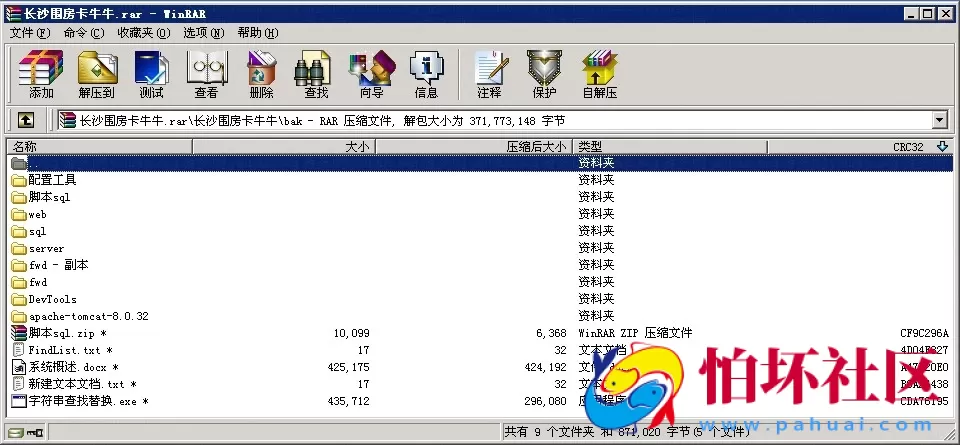This screenshot has width=960, height=445.
Task: Launch the Wizard (向导) tool
Action: pyautogui.click(x=372, y=75)
